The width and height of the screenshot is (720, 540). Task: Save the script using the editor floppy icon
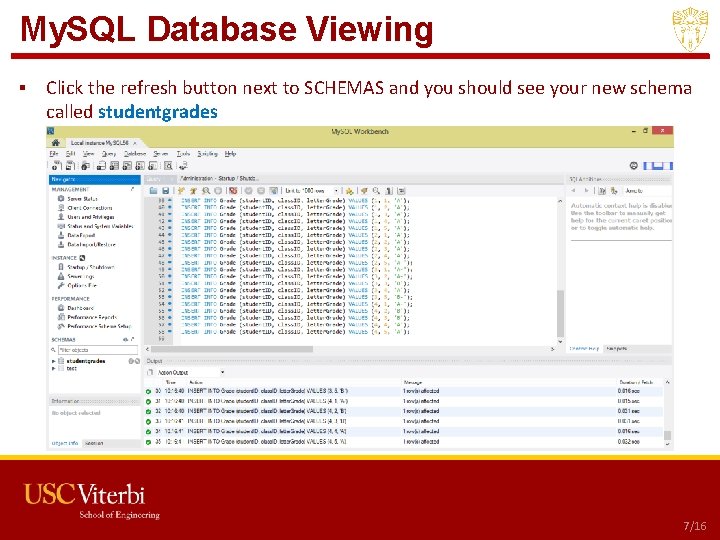tap(165, 191)
